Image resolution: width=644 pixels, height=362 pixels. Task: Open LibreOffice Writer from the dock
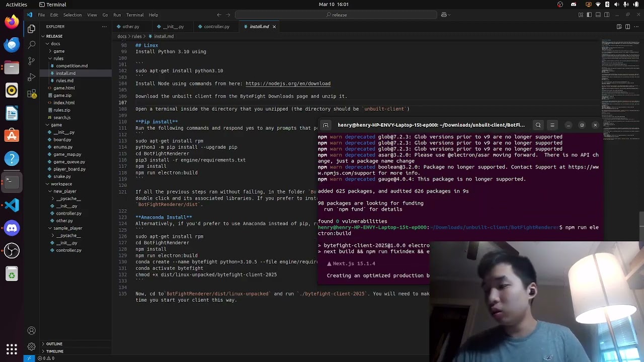click(x=12, y=113)
